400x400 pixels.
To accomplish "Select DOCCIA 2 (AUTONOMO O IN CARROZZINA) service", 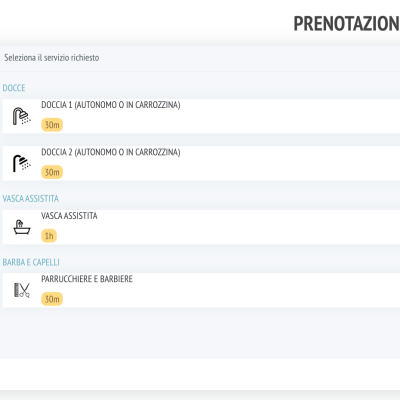I will (x=201, y=163).
